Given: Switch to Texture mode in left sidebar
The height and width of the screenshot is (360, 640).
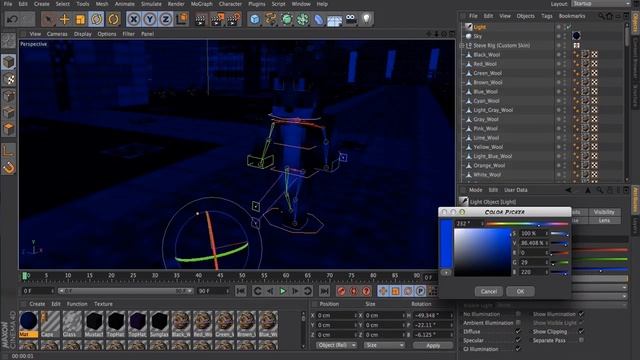Looking at the screenshot, I should tap(9, 79).
